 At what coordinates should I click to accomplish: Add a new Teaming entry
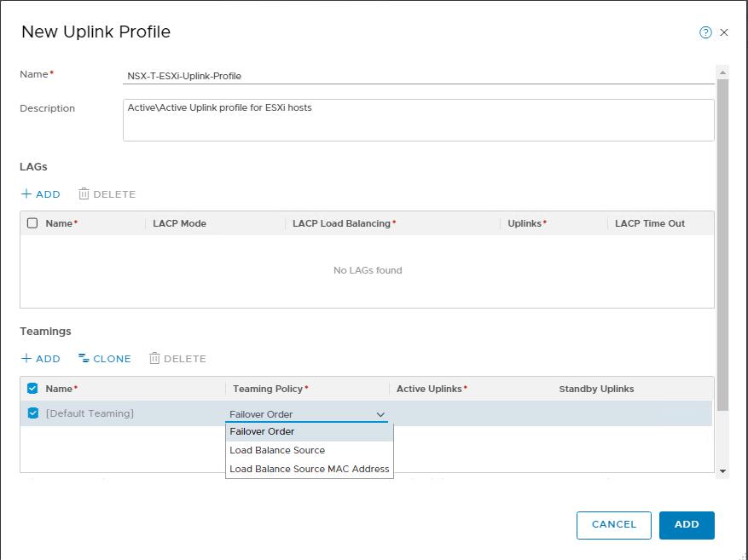point(41,358)
